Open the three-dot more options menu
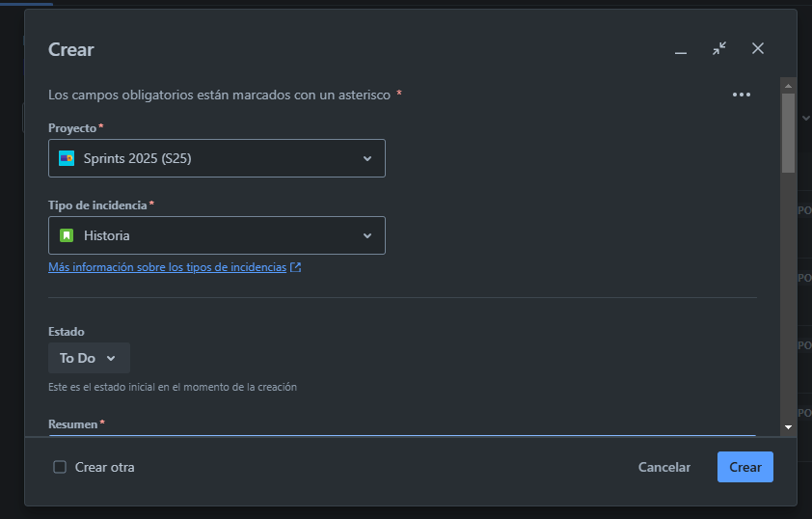Image resolution: width=812 pixels, height=519 pixels. pos(741,95)
